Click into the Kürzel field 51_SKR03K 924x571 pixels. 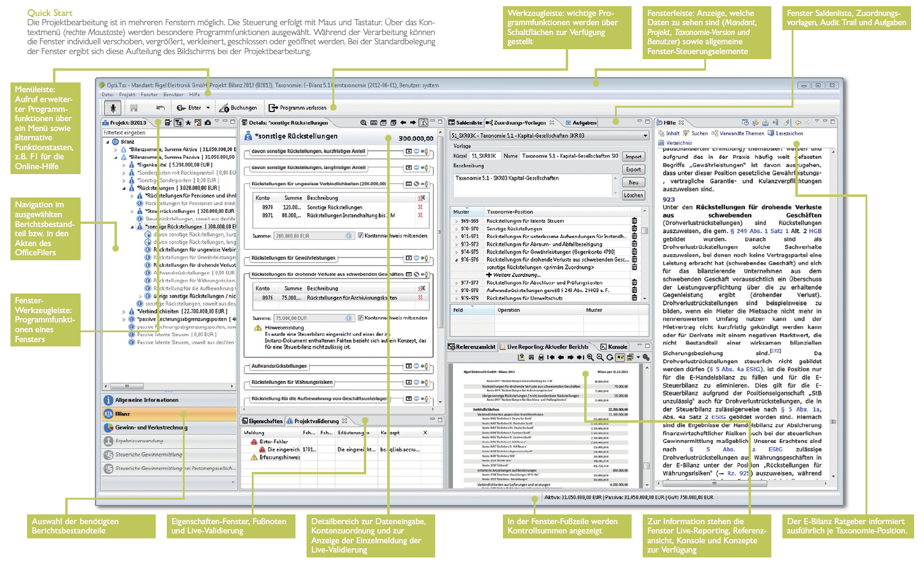(x=485, y=156)
